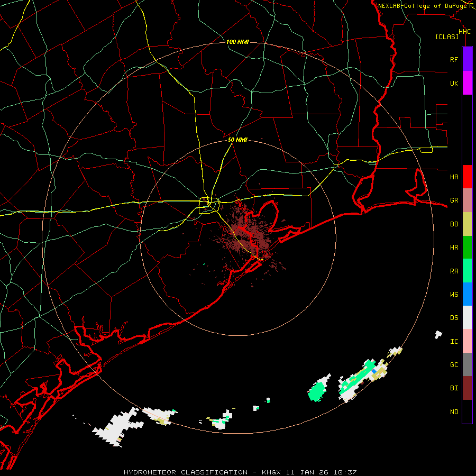Click the UK legend label

(454, 83)
